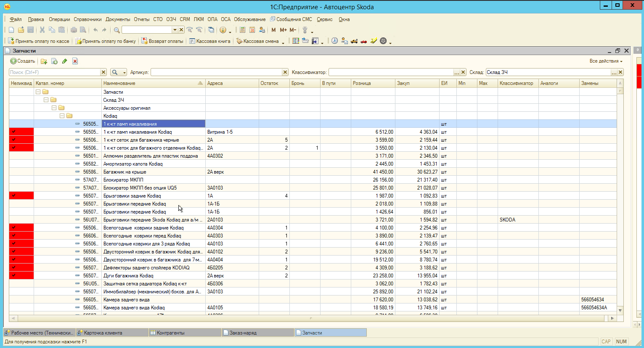Click the wheel icon in the cash toolbar
644x348 pixels.
coord(383,41)
